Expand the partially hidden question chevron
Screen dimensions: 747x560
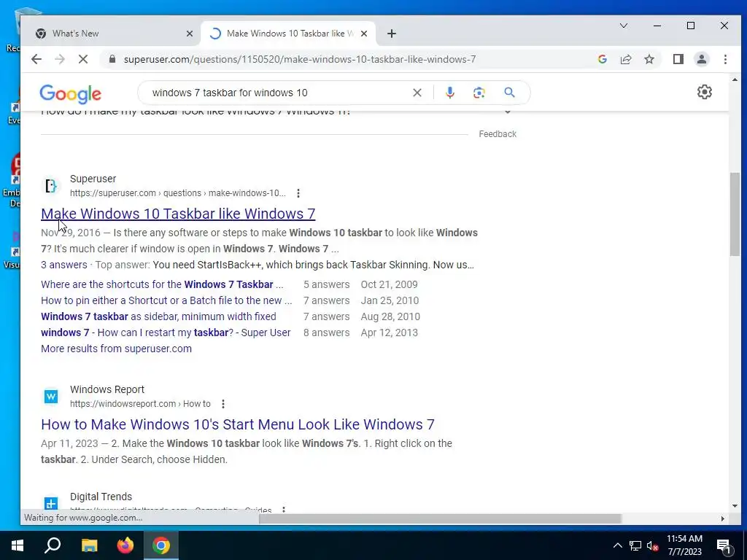tap(508, 112)
